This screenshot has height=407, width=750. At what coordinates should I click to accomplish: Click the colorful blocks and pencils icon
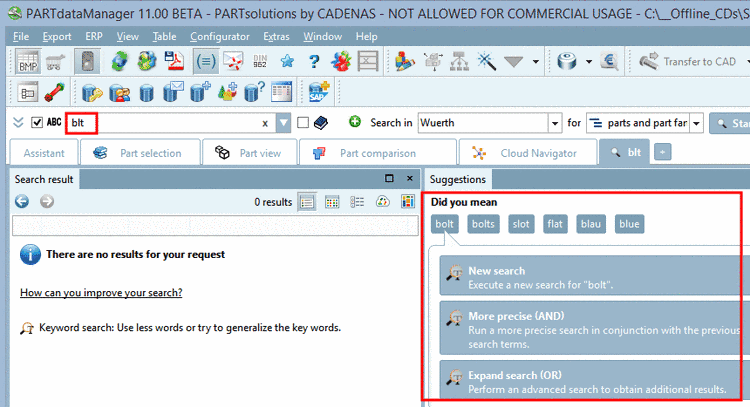[x=405, y=62]
